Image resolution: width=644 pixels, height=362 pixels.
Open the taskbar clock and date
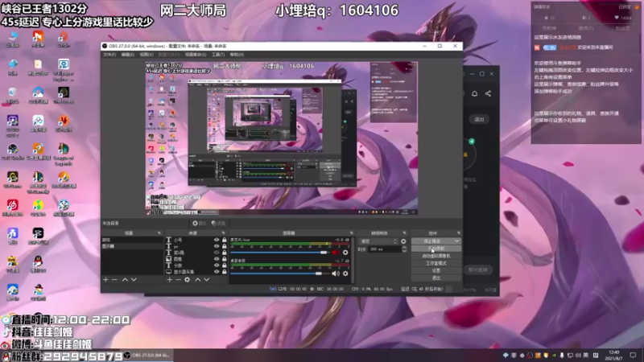[x=614, y=356]
